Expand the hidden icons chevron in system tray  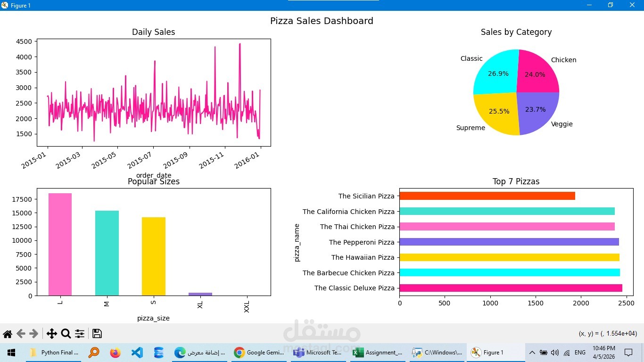532,352
